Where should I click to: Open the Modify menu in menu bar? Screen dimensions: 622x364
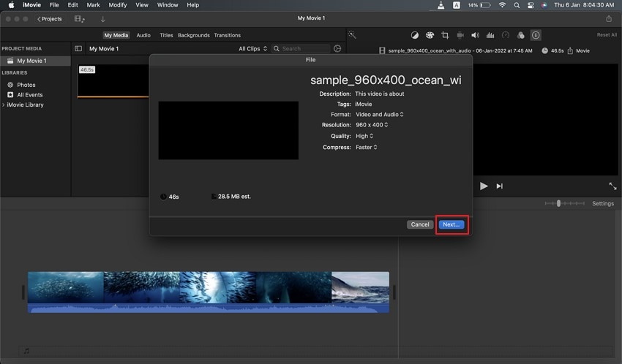[117, 5]
